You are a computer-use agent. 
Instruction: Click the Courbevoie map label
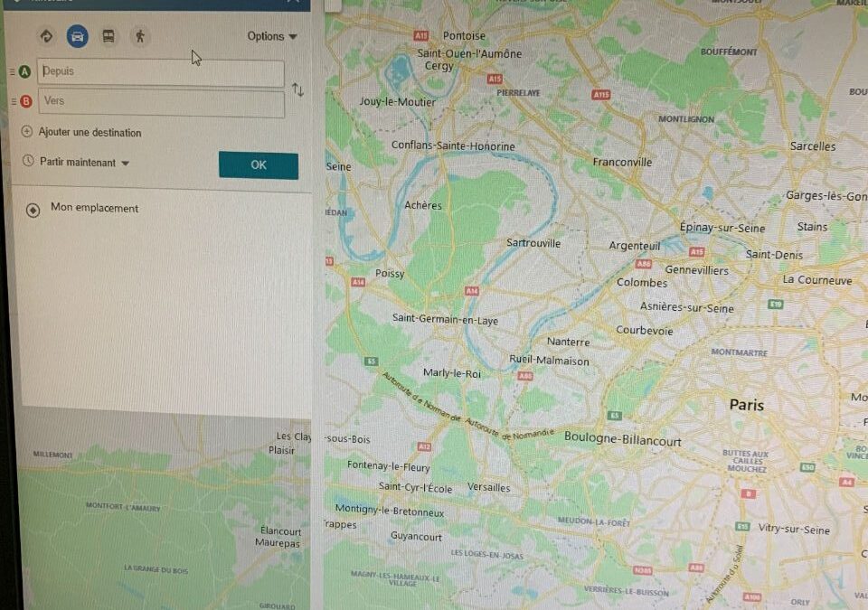pos(645,331)
